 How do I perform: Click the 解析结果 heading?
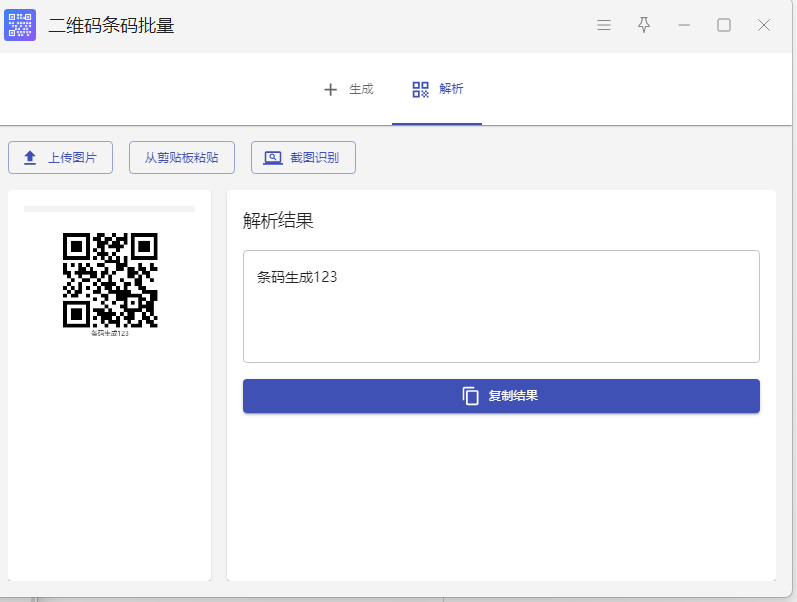(278, 221)
